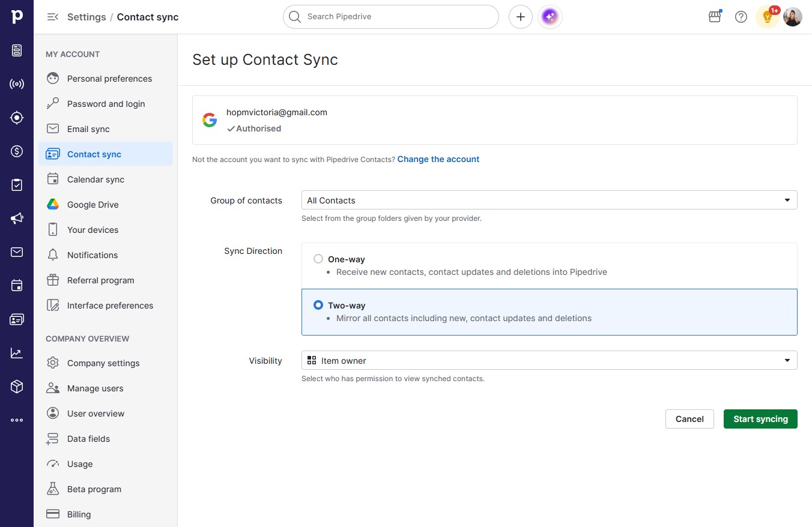The image size is (812, 527).
Task: Select Two-way sync direction
Action: (x=318, y=306)
